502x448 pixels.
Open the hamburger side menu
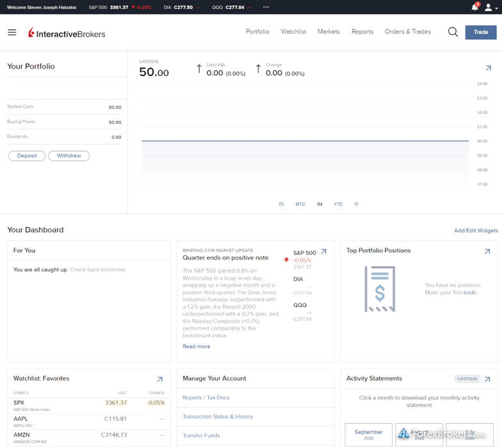[12, 32]
